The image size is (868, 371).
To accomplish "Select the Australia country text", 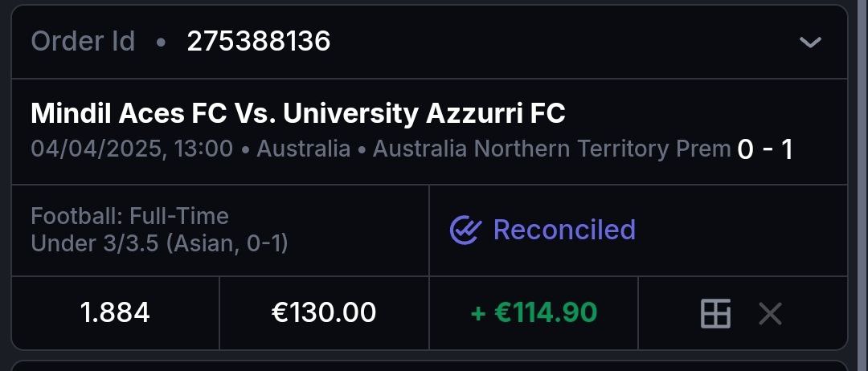I will 303,149.
